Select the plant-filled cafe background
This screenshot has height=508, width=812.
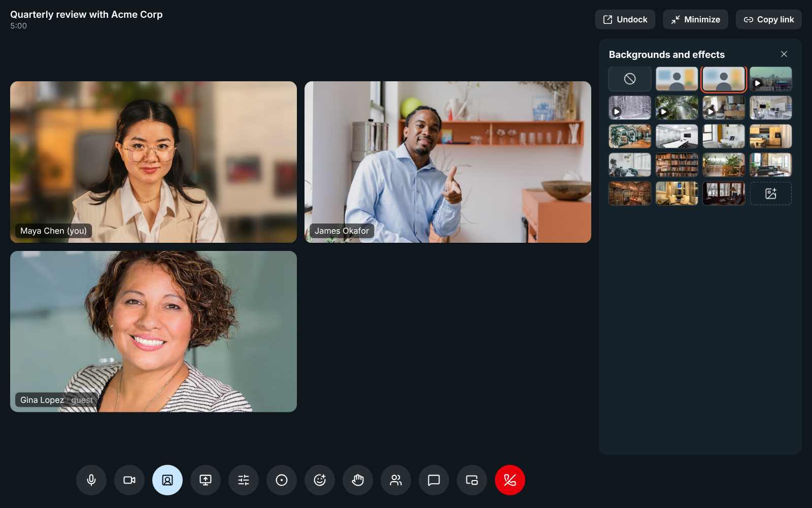tap(724, 165)
